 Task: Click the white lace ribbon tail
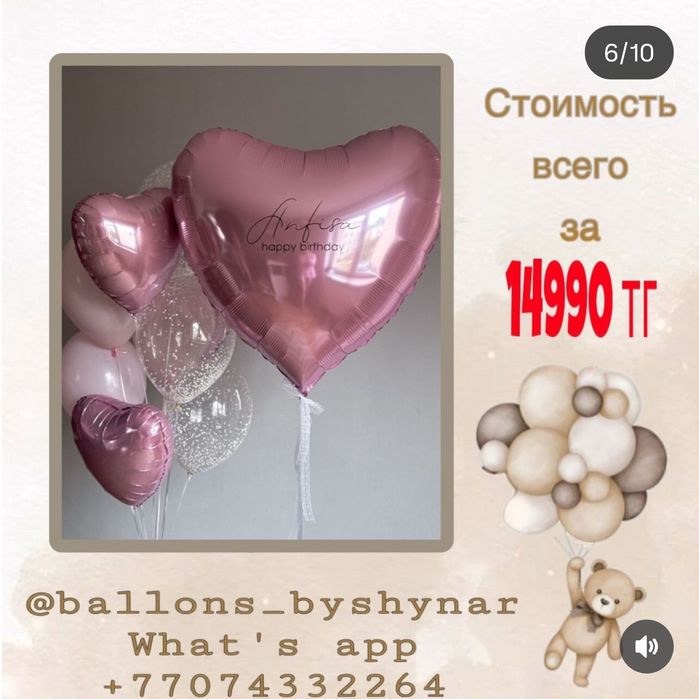(305, 459)
